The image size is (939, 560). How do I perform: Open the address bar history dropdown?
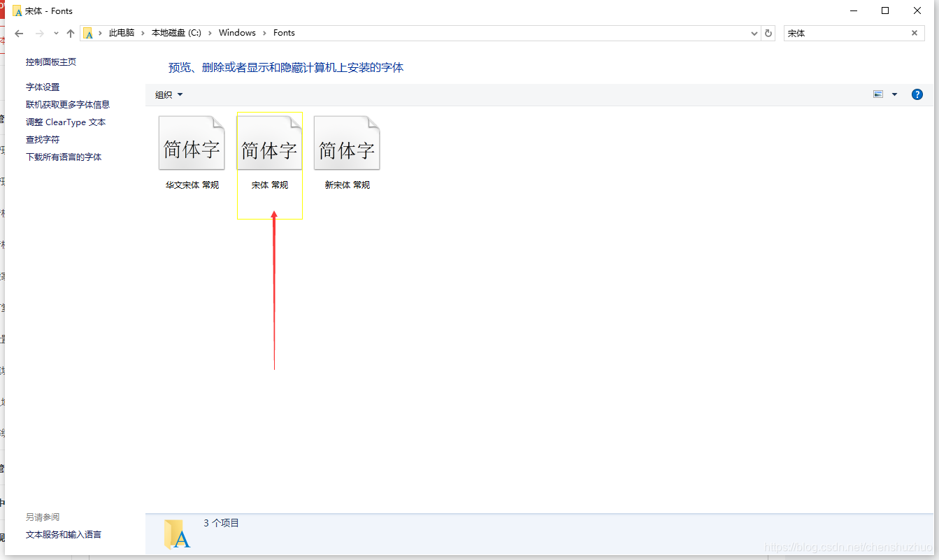(754, 34)
